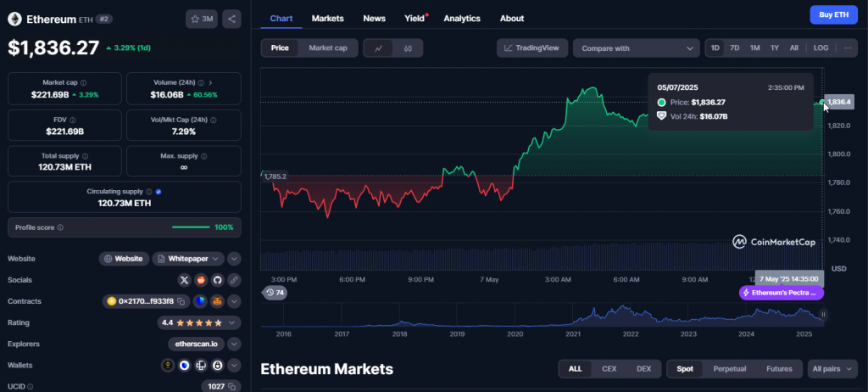
Task: Open the Whitepaper dropdown
Action: [x=188, y=259]
